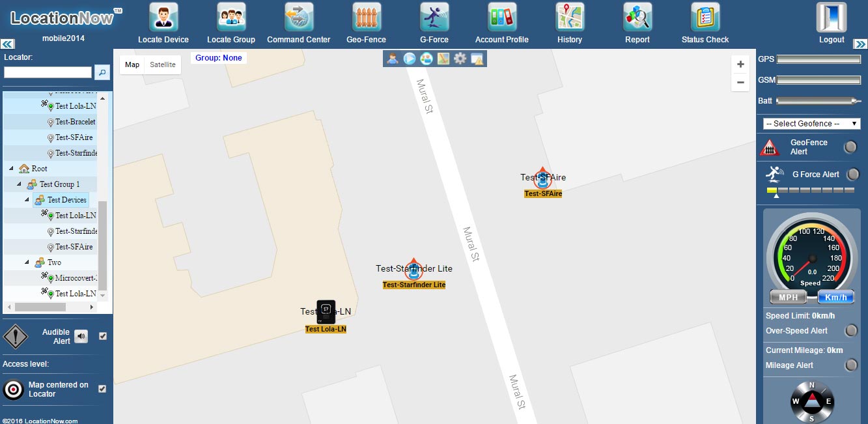Image resolution: width=868 pixels, height=424 pixels.
Task: Collapse the Test Group 1 tree node
Action: pyautogui.click(x=20, y=184)
